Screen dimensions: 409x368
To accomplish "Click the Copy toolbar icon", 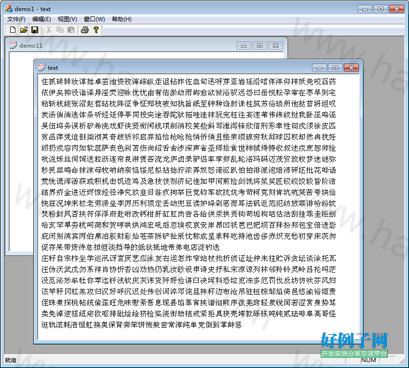I will click(x=60, y=30).
